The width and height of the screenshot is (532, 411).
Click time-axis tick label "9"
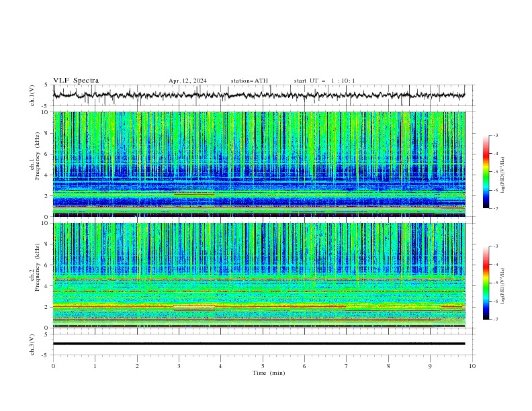point(430,366)
